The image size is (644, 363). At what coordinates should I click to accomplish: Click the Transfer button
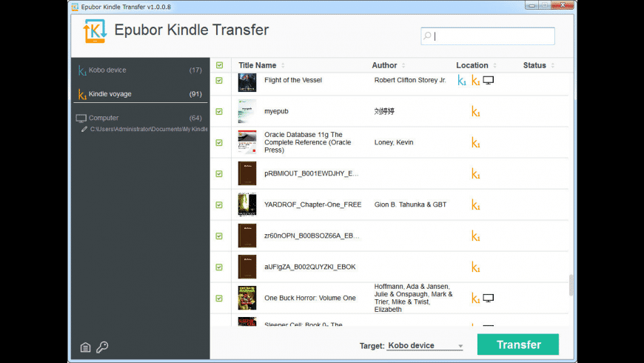[518, 344]
